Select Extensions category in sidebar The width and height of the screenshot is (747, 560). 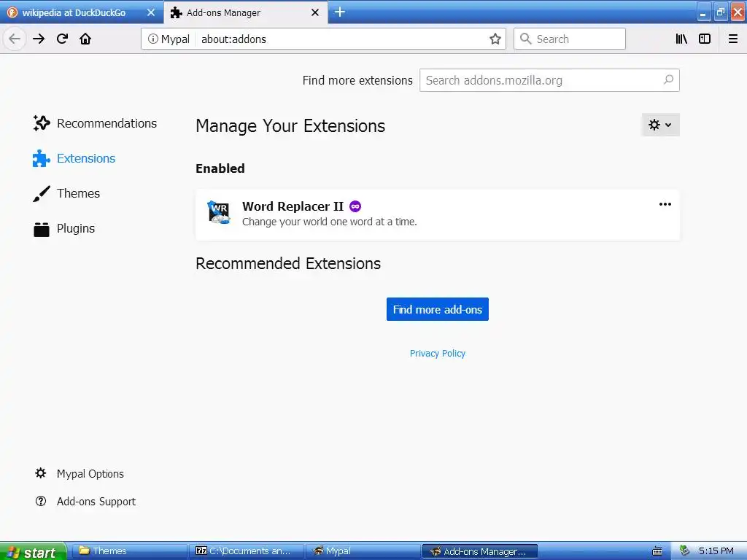(x=74, y=158)
